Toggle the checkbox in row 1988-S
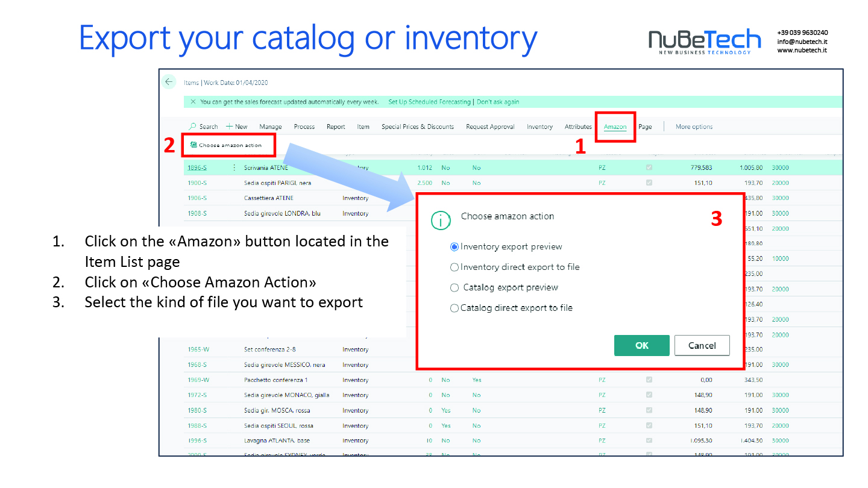Viewport: 868px width, 488px height. tap(649, 425)
